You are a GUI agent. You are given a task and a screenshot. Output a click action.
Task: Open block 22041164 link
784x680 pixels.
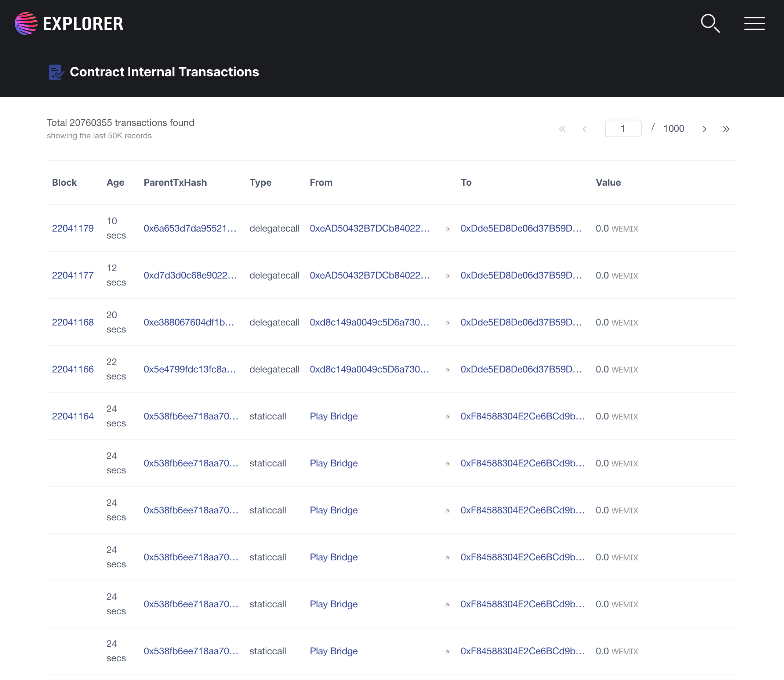click(x=72, y=416)
